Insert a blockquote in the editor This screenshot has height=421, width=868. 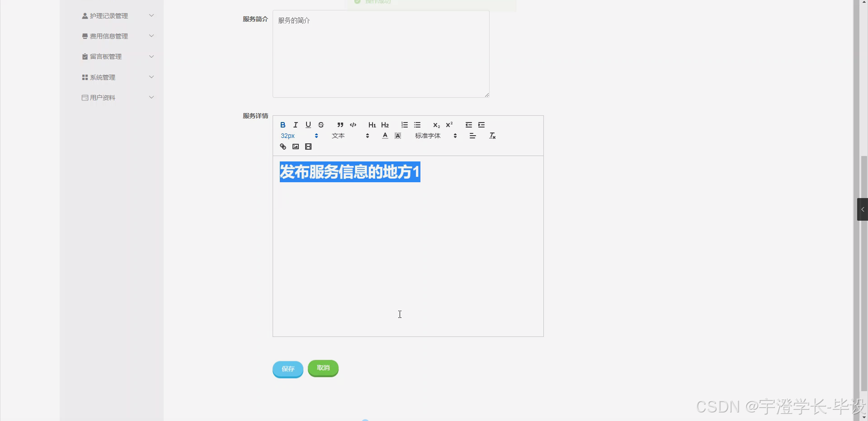[340, 125]
